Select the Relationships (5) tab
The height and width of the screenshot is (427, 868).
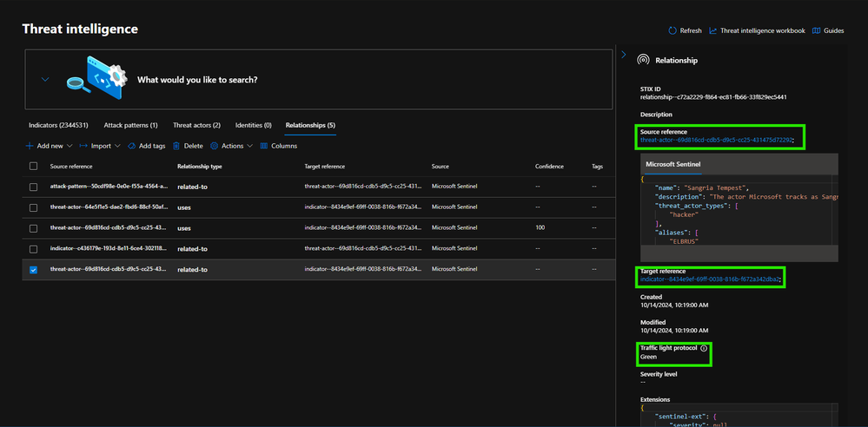pos(310,126)
